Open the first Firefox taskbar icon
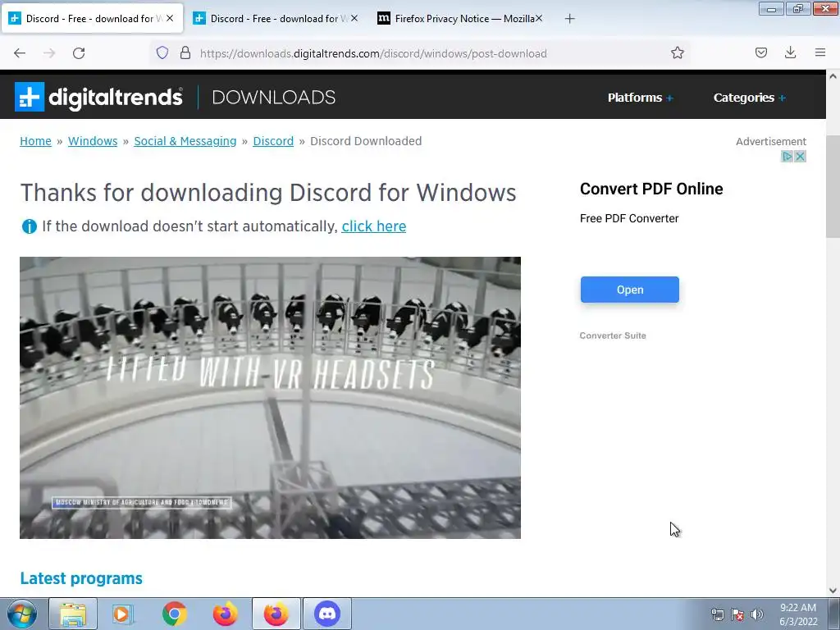Viewport: 840px width, 630px height. pyautogui.click(x=225, y=614)
